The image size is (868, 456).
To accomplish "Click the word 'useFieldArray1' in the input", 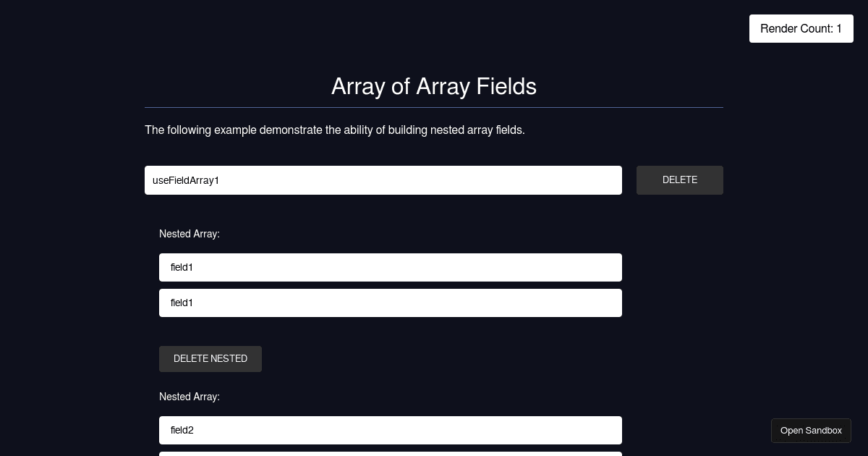I will point(186,180).
